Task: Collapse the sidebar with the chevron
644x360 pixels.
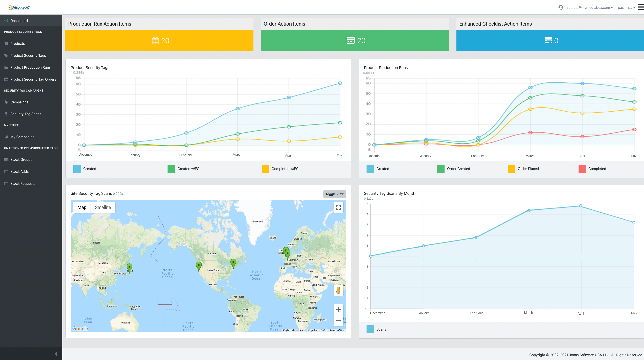Action: click(56, 354)
